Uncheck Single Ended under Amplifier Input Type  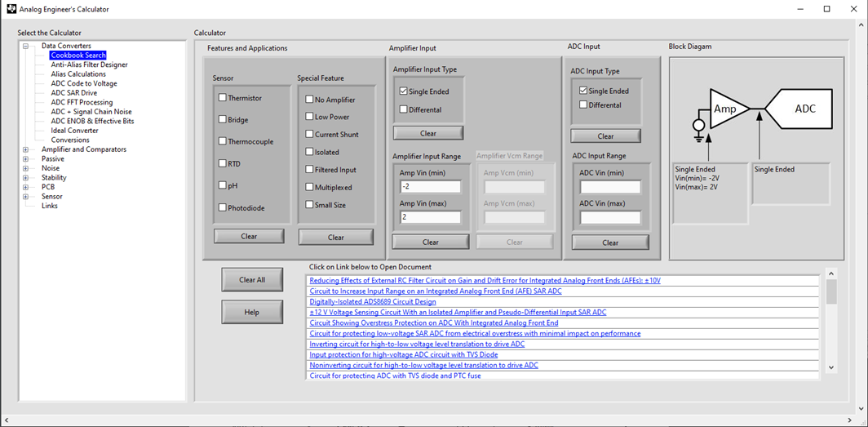404,91
